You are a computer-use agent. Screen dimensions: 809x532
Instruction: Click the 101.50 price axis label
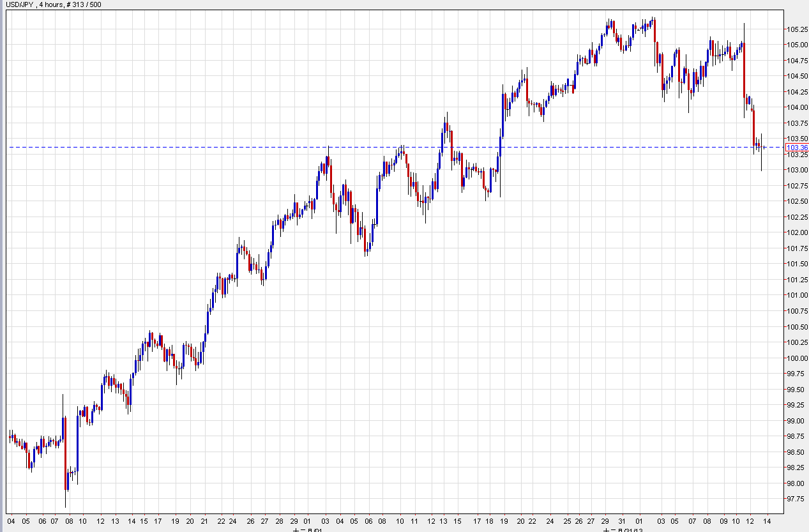coord(797,264)
